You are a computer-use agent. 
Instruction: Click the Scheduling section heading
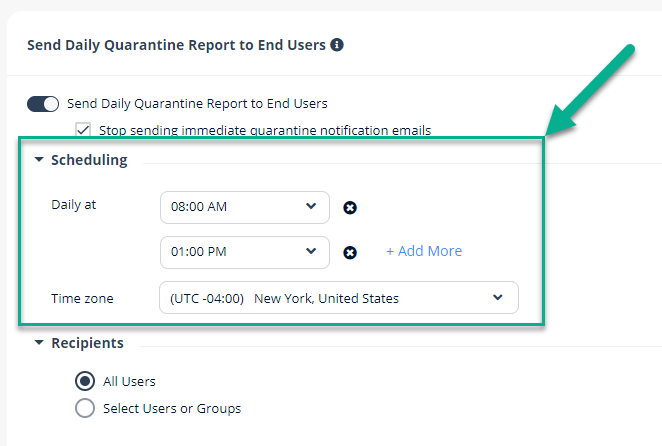89,160
